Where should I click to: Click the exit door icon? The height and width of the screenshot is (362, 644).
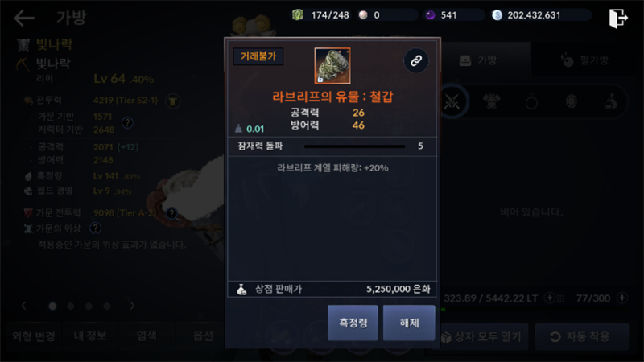(x=618, y=19)
